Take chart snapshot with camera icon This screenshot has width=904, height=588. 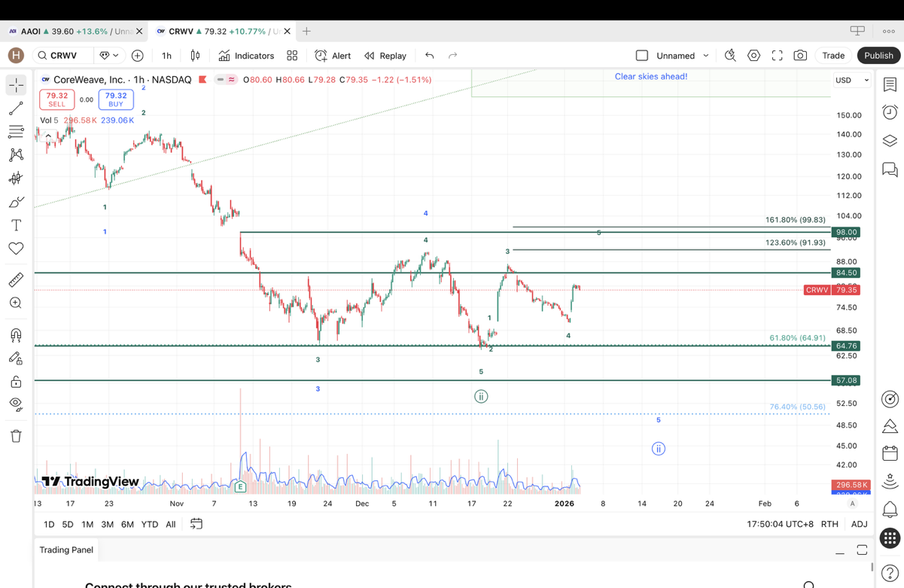click(800, 56)
